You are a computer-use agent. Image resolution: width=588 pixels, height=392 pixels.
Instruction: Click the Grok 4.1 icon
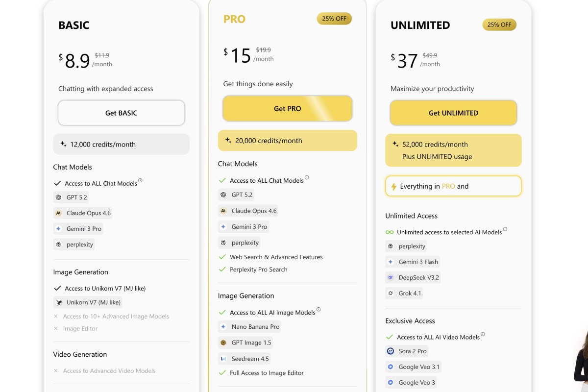point(391,293)
